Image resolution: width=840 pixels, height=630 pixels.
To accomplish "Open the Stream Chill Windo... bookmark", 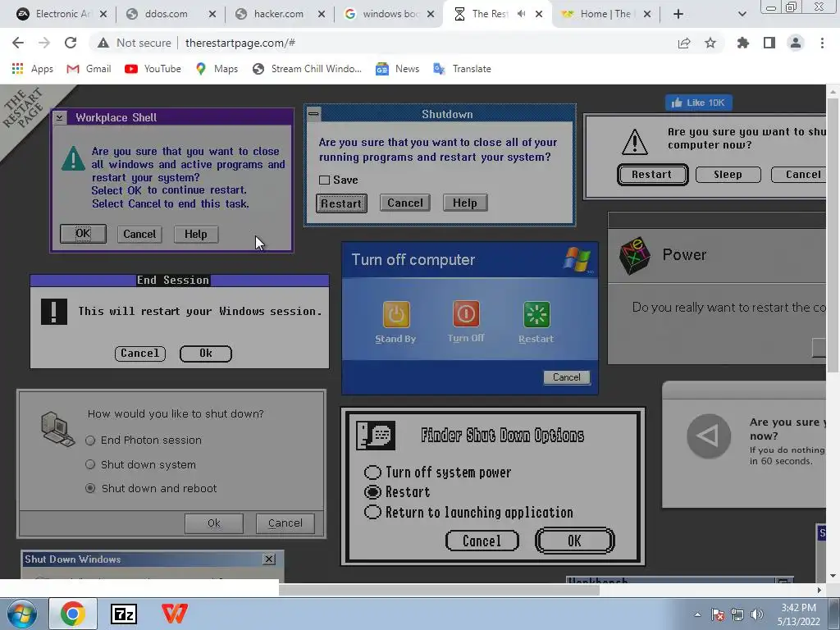I will click(x=308, y=69).
